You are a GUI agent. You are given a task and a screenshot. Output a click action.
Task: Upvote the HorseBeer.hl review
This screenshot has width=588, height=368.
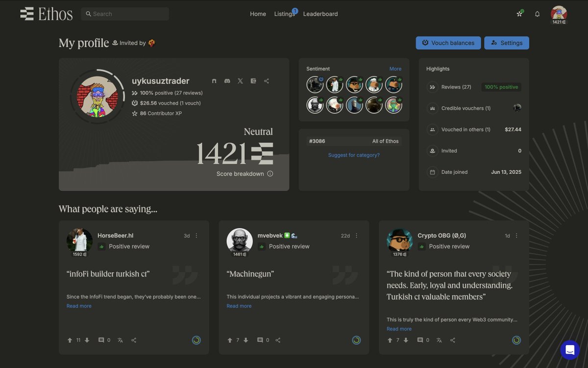tap(70, 340)
